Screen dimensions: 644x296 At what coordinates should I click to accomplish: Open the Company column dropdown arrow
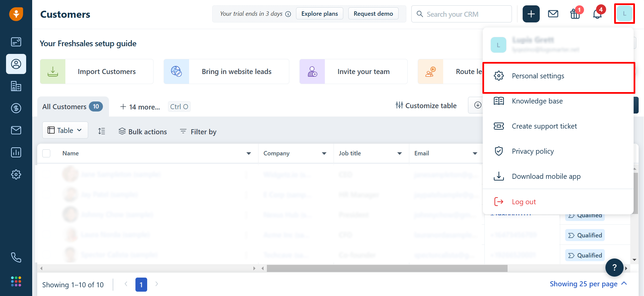(x=324, y=153)
